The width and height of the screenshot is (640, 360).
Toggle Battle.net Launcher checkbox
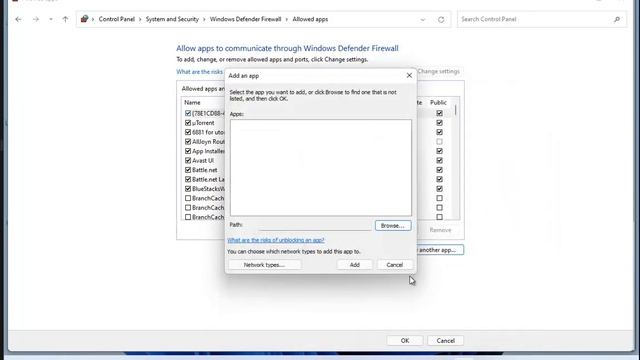[188, 179]
